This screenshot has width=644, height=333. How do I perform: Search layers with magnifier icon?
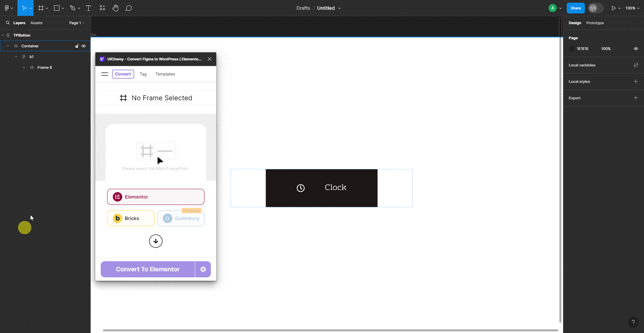point(8,23)
